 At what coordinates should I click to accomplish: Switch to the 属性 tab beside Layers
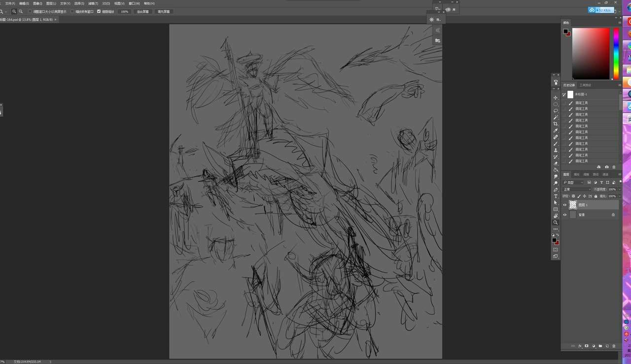coord(576,174)
